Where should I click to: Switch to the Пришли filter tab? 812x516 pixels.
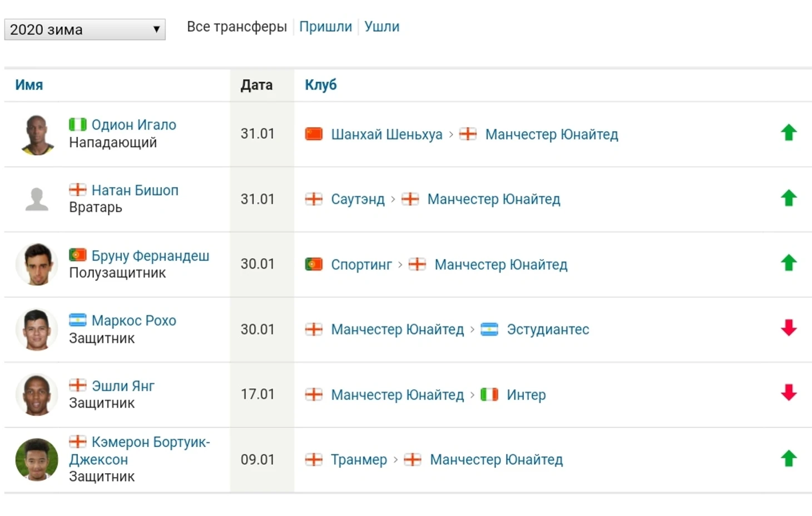[325, 27]
